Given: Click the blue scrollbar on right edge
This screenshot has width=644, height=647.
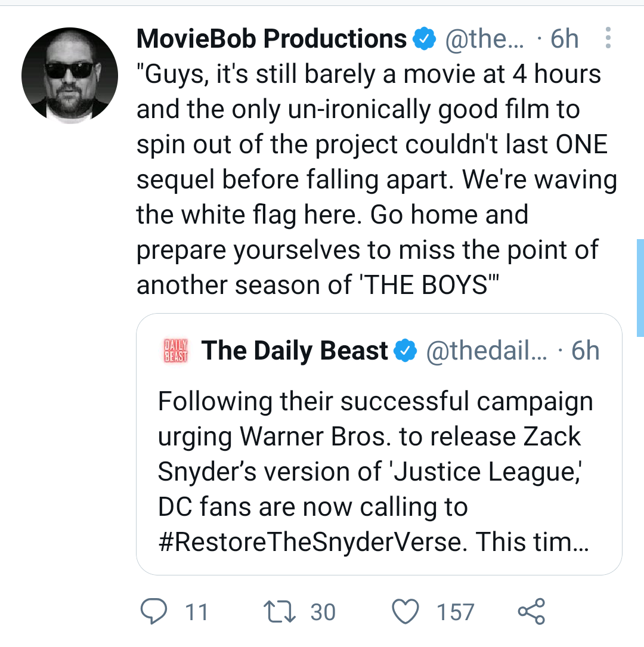Looking at the screenshot, I should tap(640, 288).
